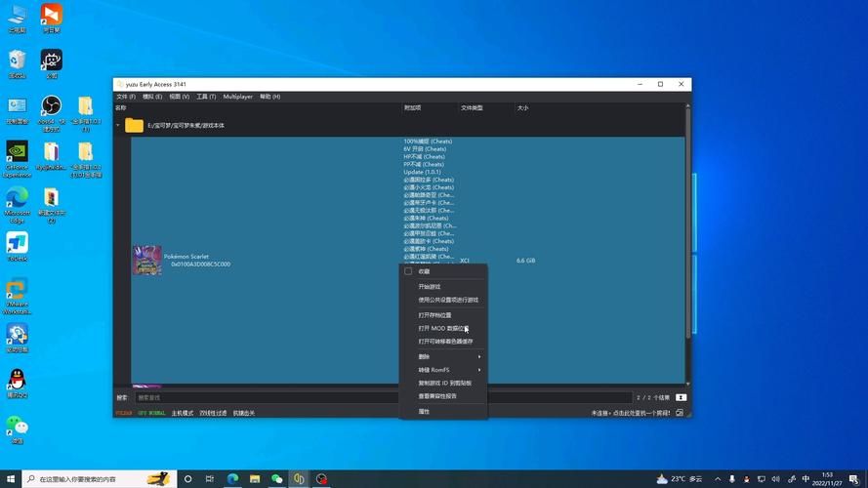Open the 打开 MOD 数据位置 menu entry
The height and width of the screenshot is (488, 868).
coord(443,328)
